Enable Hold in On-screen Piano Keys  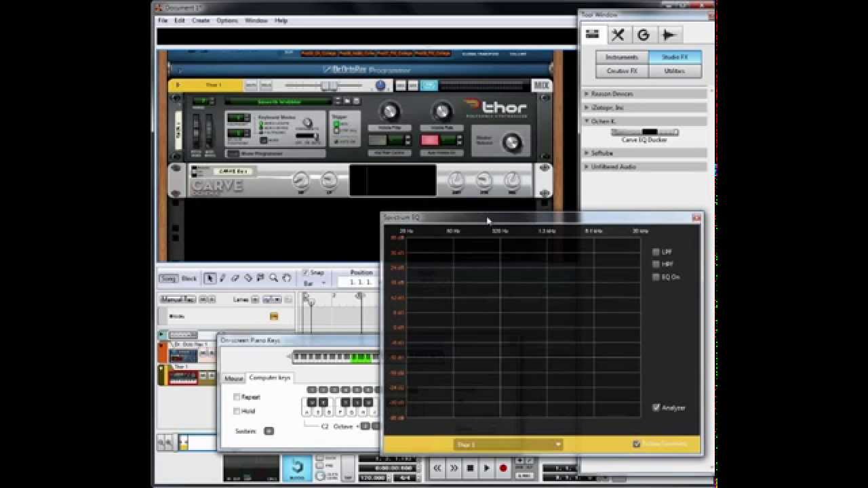[x=237, y=411]
